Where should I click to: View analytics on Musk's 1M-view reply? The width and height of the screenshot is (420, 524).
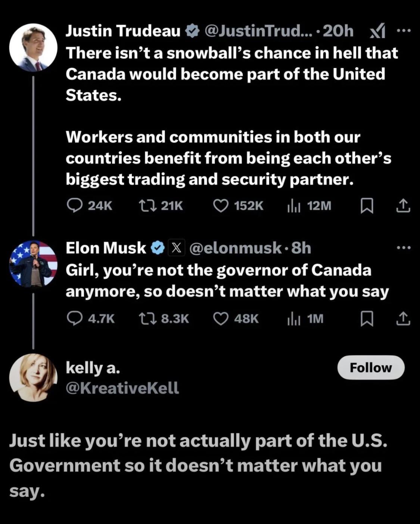coord(294,318)
